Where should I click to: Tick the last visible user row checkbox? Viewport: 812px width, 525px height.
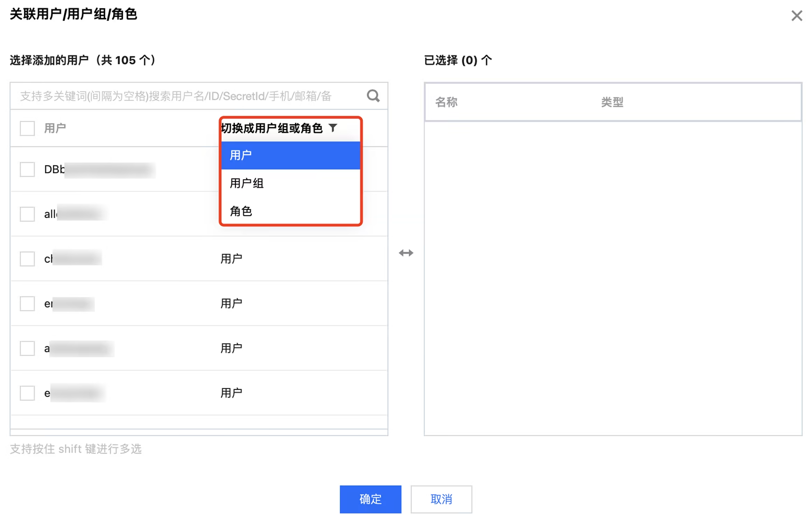(27, 393)
